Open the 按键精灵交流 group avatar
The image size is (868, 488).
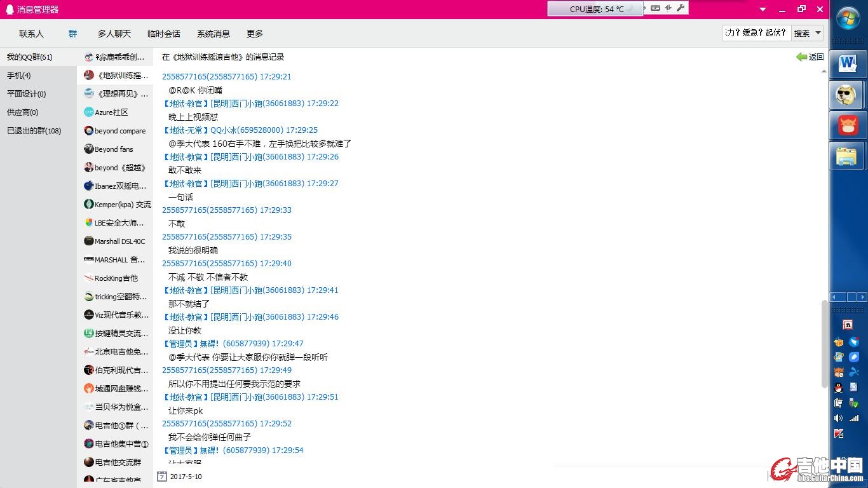point(89,333)
